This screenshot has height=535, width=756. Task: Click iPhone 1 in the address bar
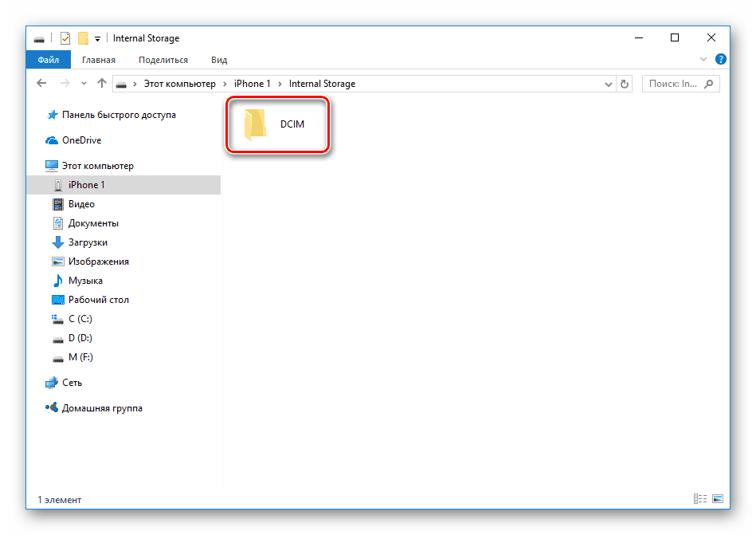(253, 84)
